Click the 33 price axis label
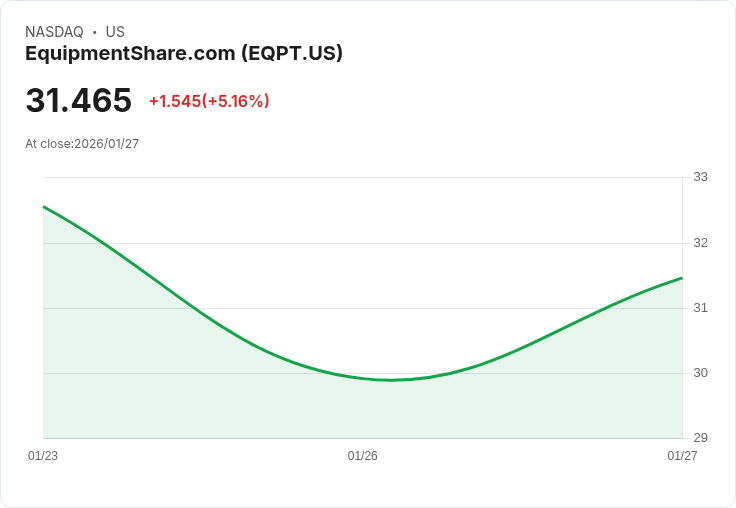Screen dimensions: 736x508 click(x=700, y=177)
